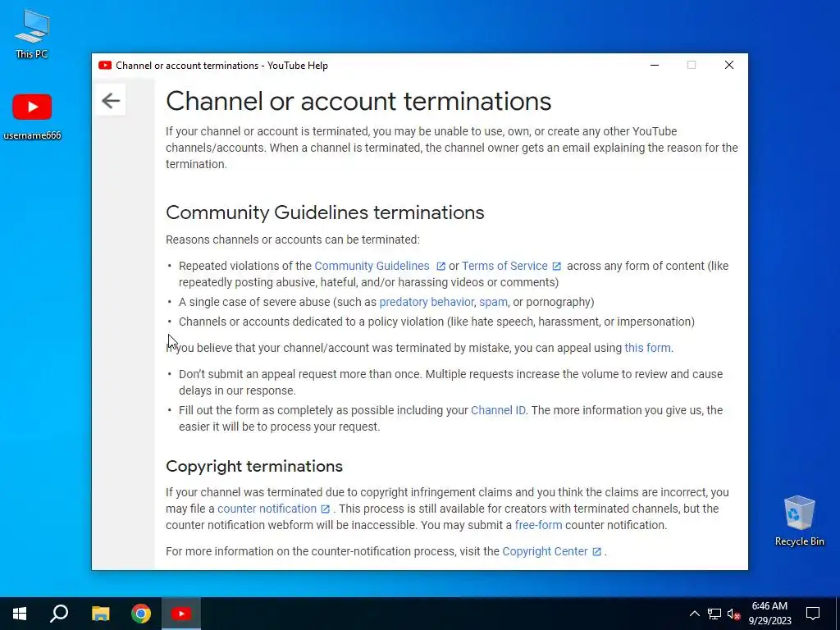Click the 'Copyright terminations' heading

pos(254,466)
